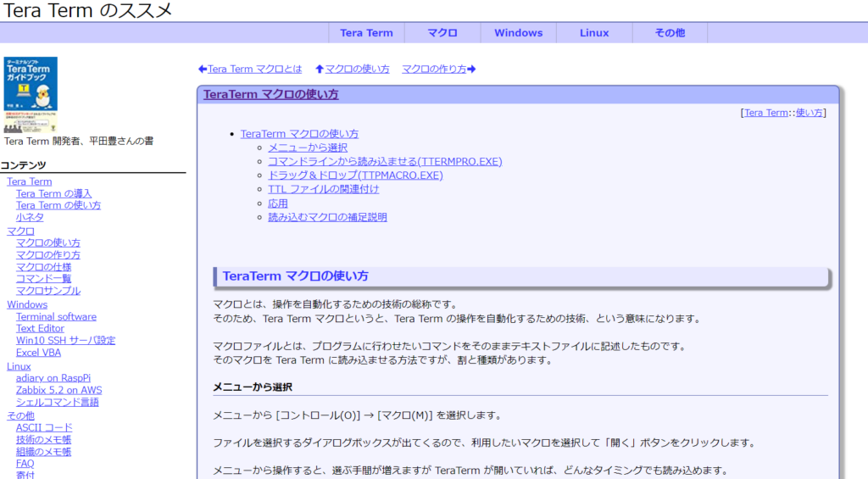Open マクロ sidebar category link
Image resolution: width=868 pixels, height=479 pixels.
(x=20, y=231)
